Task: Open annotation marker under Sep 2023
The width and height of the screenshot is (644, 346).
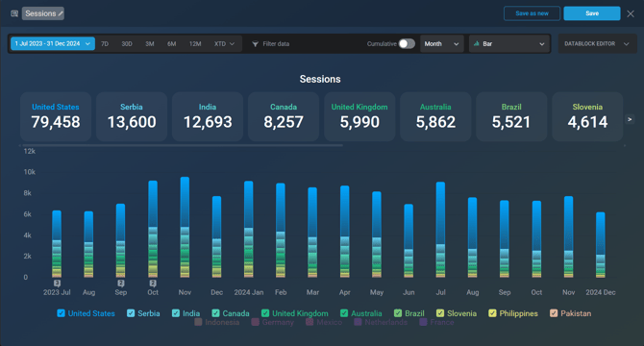Action: point(121,284)
